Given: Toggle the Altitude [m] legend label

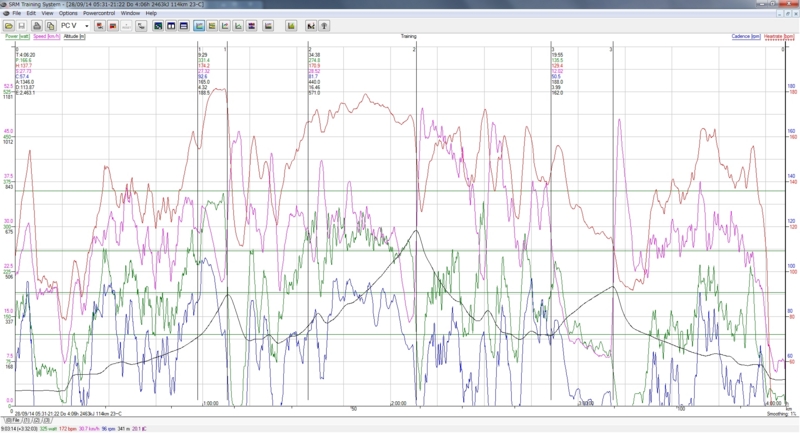Looking at the screenshot, I should point(74,37).
